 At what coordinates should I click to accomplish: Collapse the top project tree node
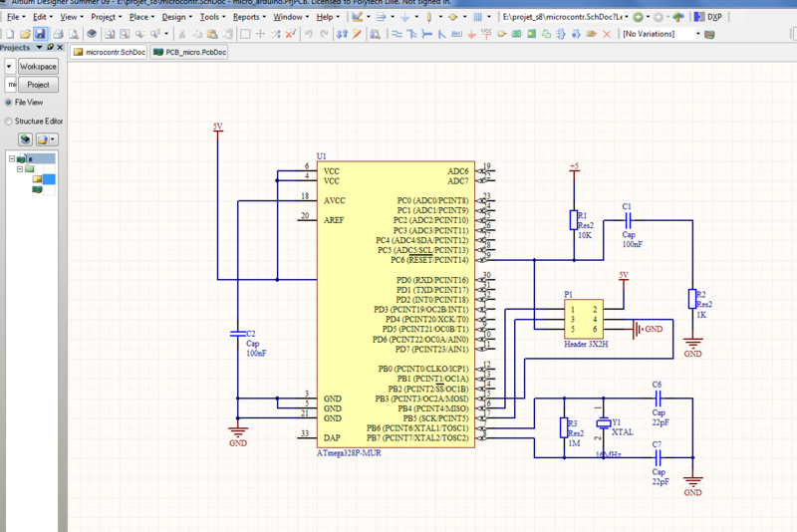[x=11, y=158]
